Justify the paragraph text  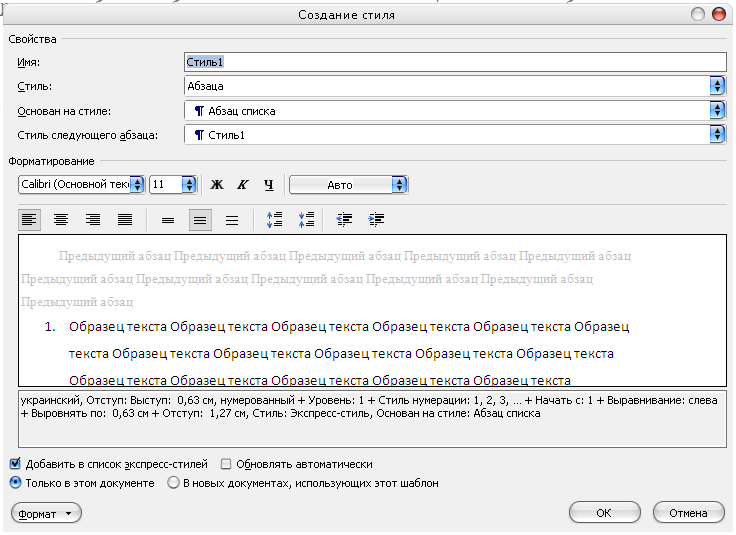pos(125,219)
